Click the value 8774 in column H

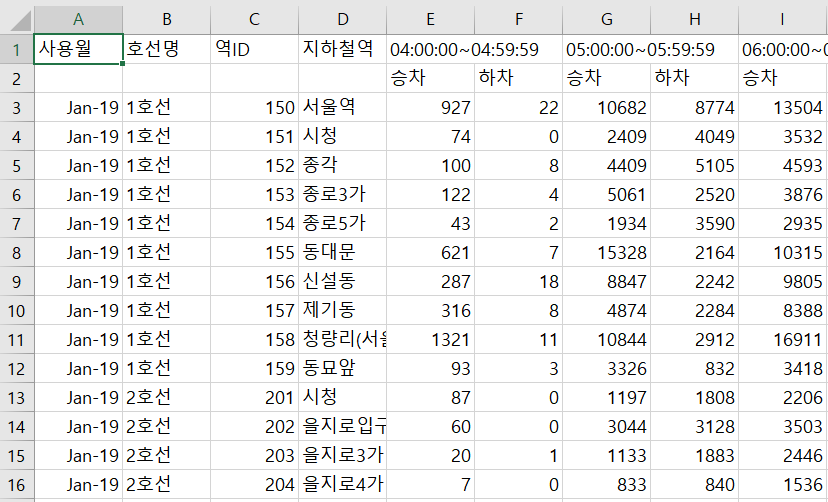pyautogui.click(x=694, y=108)
